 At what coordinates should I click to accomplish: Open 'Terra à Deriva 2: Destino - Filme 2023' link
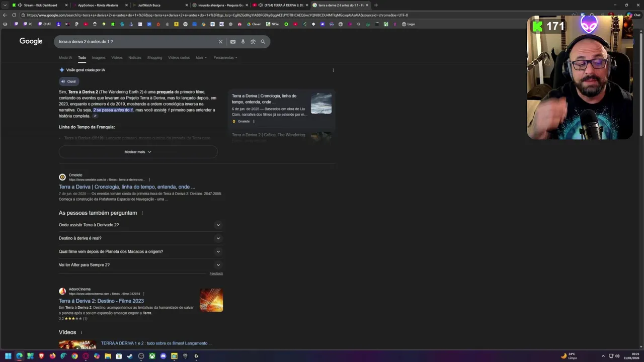[x=101, y=301]
